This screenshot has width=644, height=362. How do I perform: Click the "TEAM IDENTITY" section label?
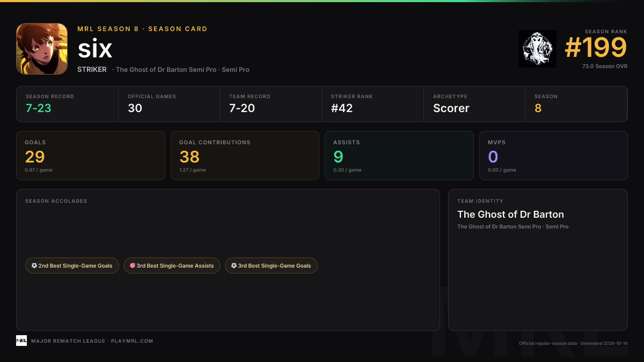(480, 201)
